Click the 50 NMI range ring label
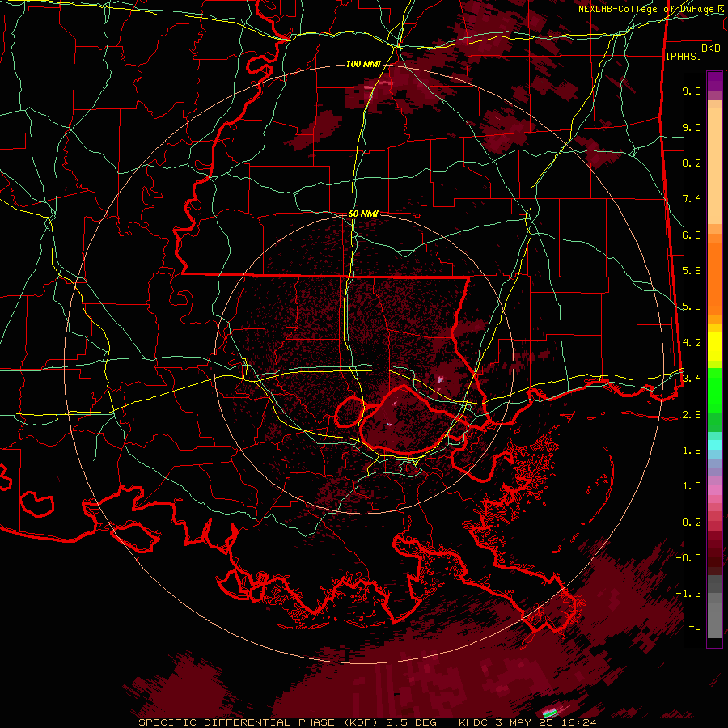Screen dimensions: 728x728 (363, 214)
